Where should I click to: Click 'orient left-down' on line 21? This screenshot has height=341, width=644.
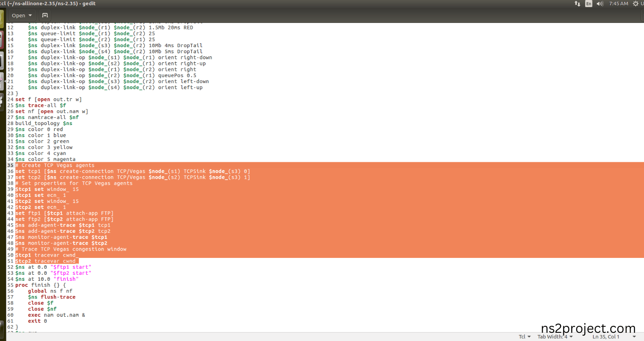point(184,81)
